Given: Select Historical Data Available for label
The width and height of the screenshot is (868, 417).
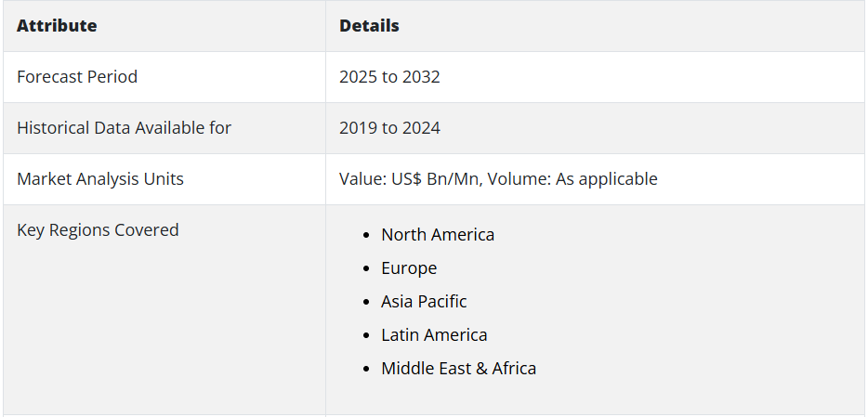Looking at the screenshot, I should click(x=124, y=128).
